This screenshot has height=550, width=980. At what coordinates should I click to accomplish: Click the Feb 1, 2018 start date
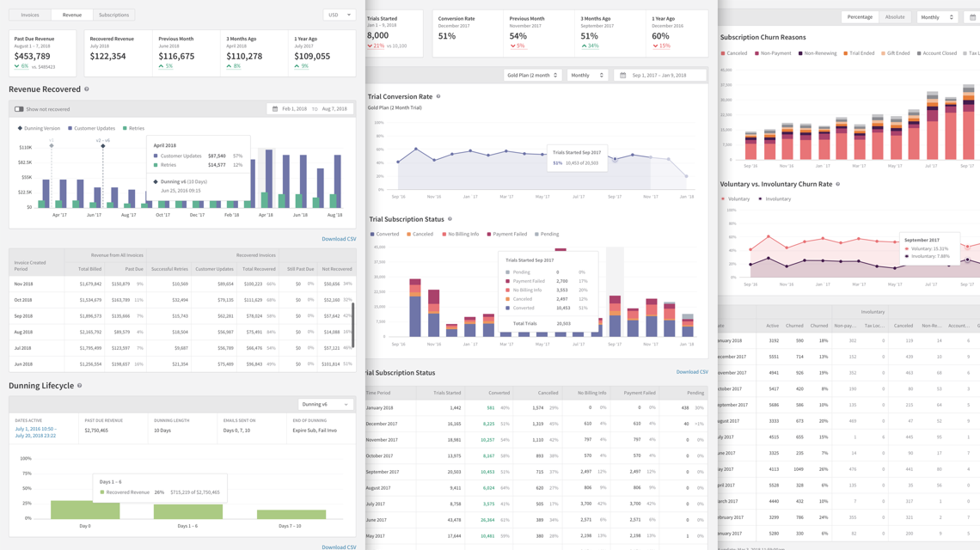pyautogui.click(x=294, y=109)
